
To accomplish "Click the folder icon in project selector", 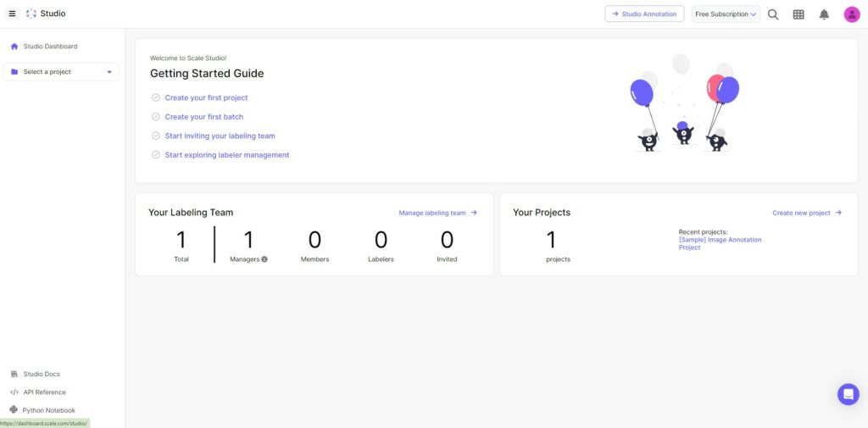I will click(x=14, y=72).
